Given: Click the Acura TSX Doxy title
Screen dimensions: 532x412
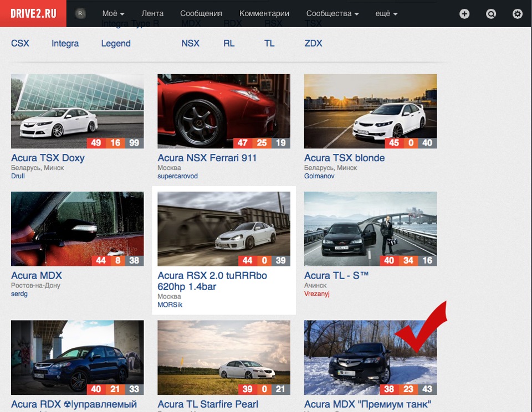Looking at the screenshot, I should (48, 158).
